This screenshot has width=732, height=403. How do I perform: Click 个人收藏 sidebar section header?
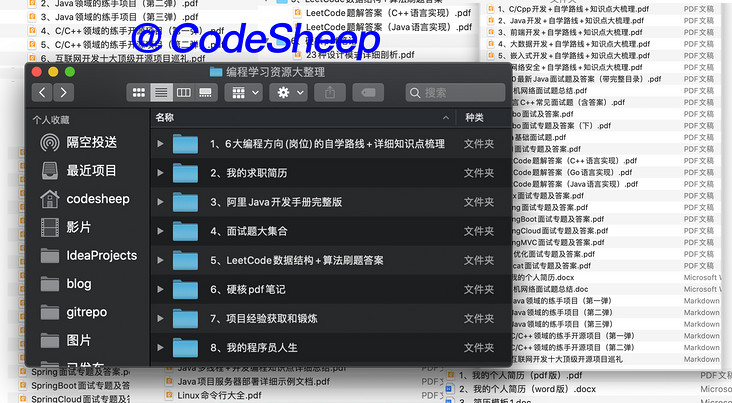[x=51, y=120]
